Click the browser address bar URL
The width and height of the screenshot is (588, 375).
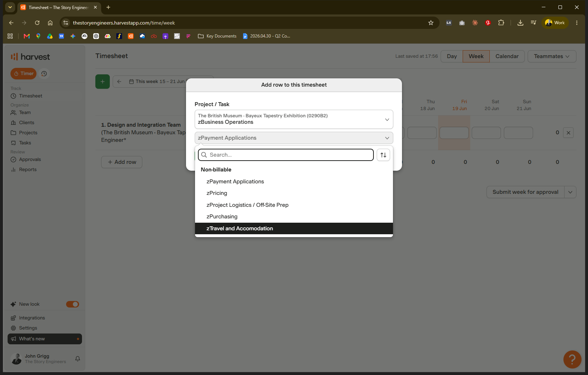point(124,23)
